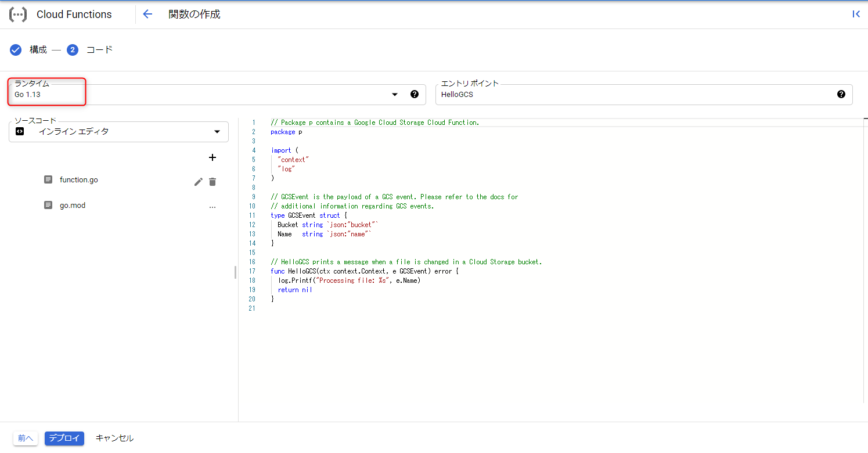Click the function.go file icon

48,180
